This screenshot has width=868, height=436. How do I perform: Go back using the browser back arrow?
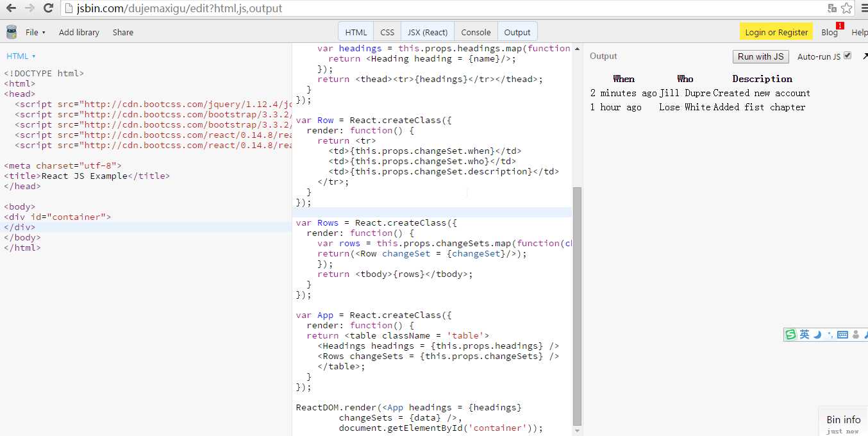[11, 8]
